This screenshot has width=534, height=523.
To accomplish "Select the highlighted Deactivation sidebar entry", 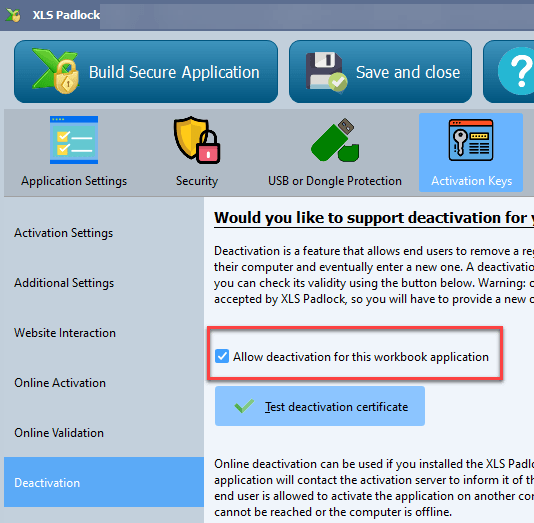I will tap(104, 482).
